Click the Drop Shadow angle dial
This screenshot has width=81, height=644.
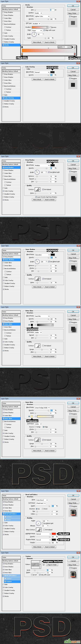click(x=37, y=172)
